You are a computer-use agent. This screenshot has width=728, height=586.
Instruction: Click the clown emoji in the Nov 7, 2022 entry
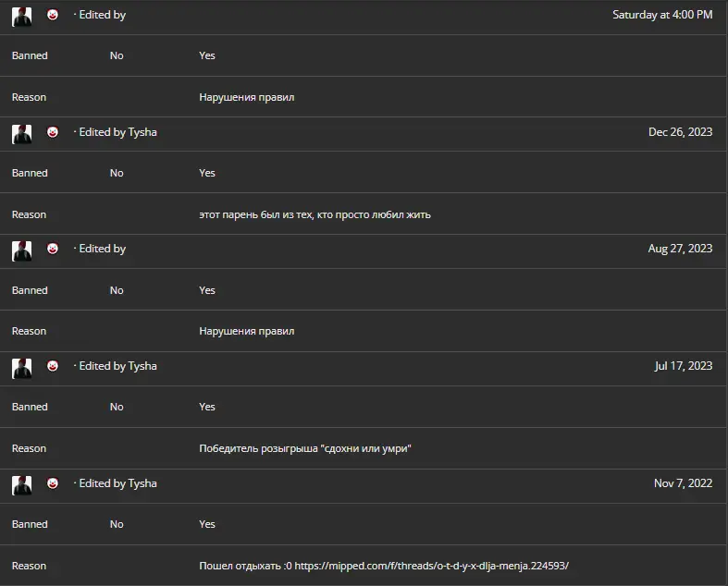point(53,483)
